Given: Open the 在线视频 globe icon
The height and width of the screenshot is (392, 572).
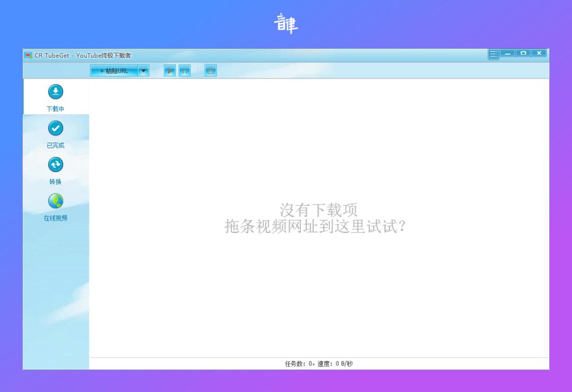Looking at the screenshot, I should pos(55,202).
